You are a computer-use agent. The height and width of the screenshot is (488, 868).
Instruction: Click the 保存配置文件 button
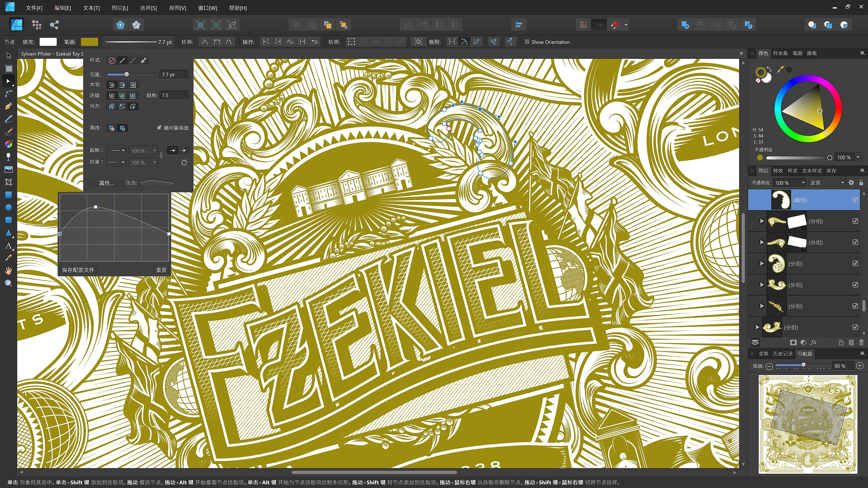pyautogui.click(x=78, y=270)
